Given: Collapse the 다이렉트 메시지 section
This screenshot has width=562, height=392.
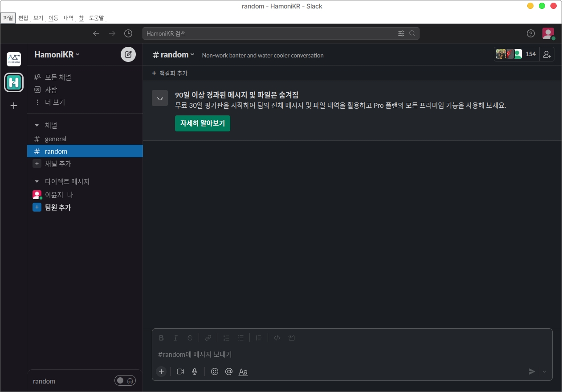Looking at the screenshot, I should pos(37,182).
